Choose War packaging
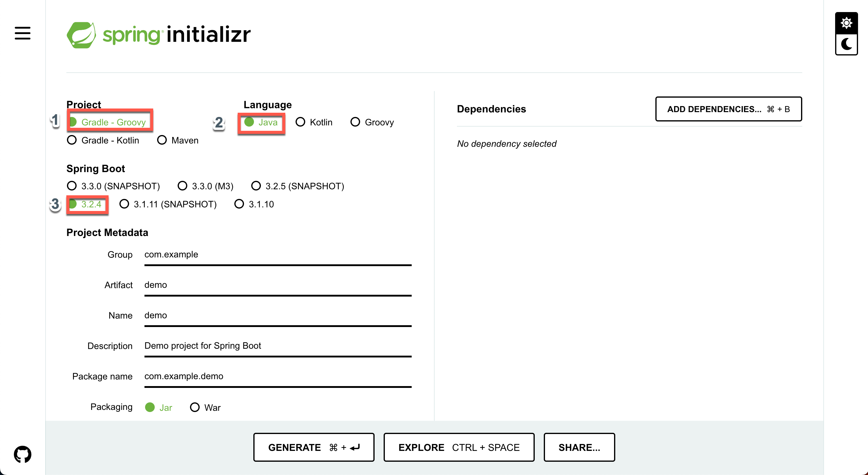Viewport: 868px width, 475px height. (x=206, y=407)
